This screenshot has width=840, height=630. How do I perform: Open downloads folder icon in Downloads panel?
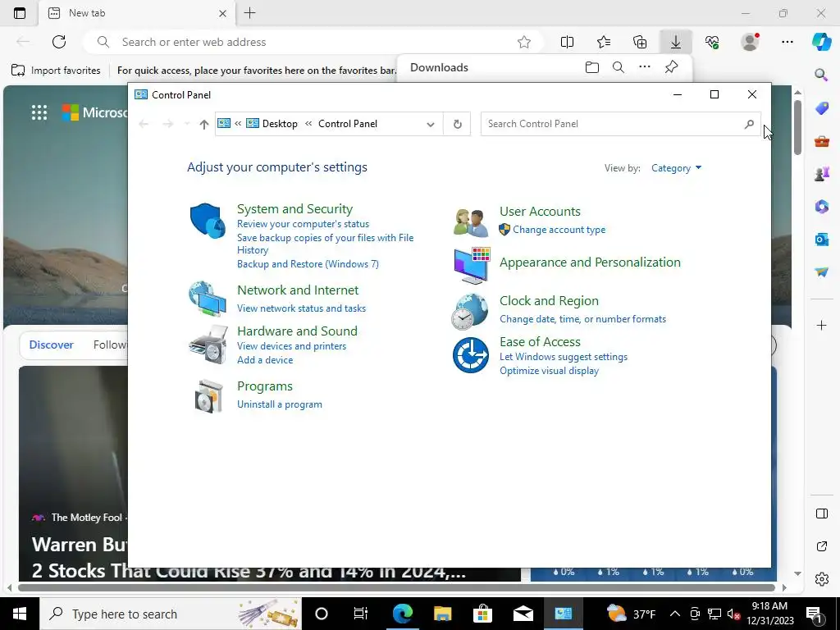(592, 67)
